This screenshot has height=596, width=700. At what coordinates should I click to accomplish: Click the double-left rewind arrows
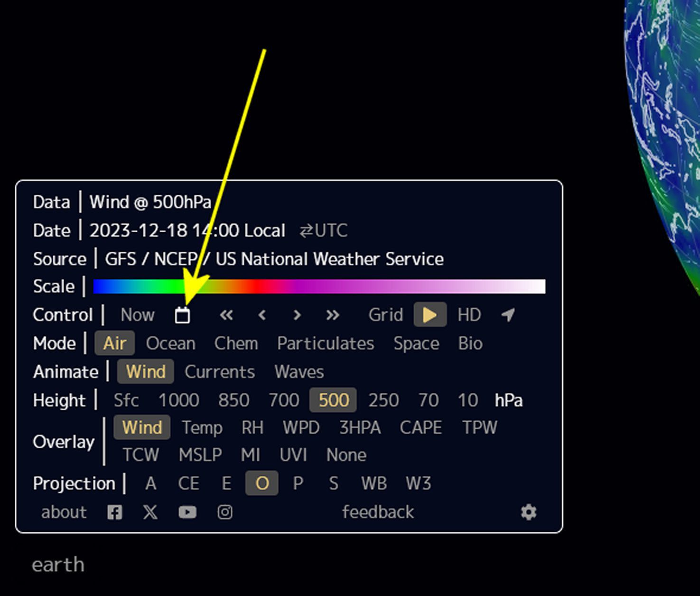pyautogui.click(x=226, y=315)
